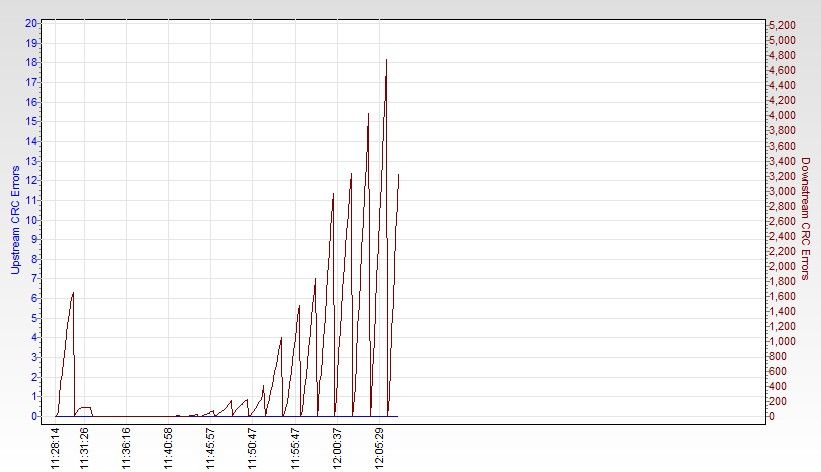Click the 18 tick on upstream axis
The height and width of the screenshot is (472, 821).
tap(31, 62)
